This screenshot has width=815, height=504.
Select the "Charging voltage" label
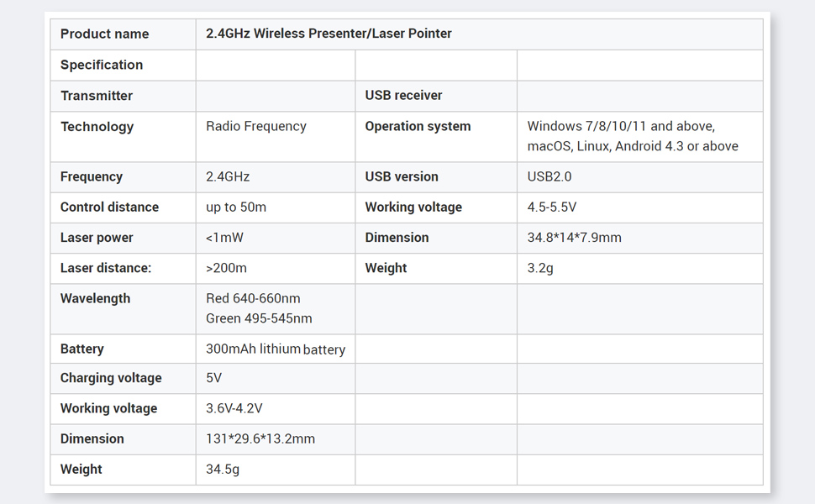(111, 378)
